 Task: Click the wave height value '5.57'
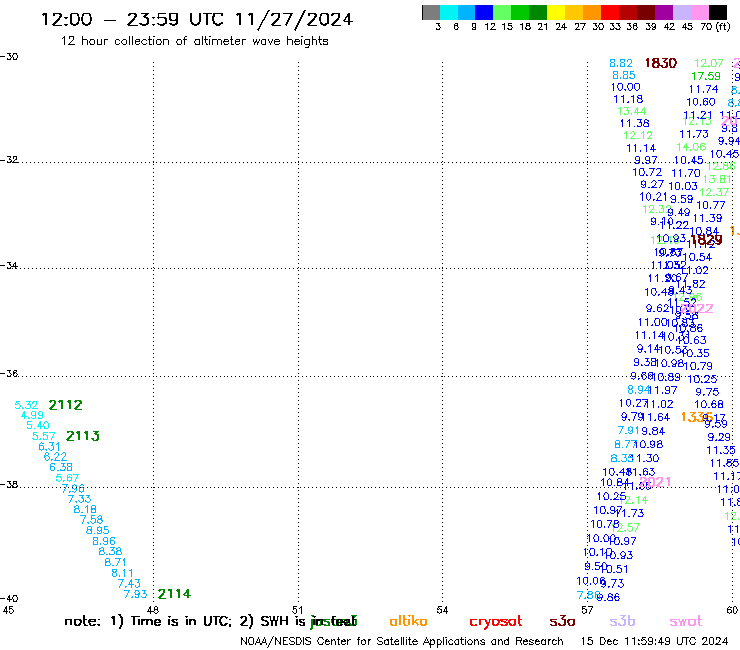[43, 436]
